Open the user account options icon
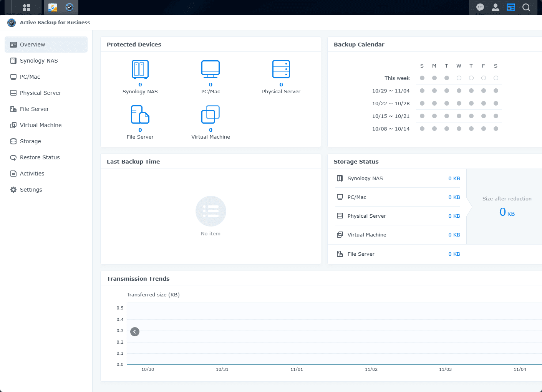Image resolution: width=542 pixels, height=392 pixels. (496, 7)
